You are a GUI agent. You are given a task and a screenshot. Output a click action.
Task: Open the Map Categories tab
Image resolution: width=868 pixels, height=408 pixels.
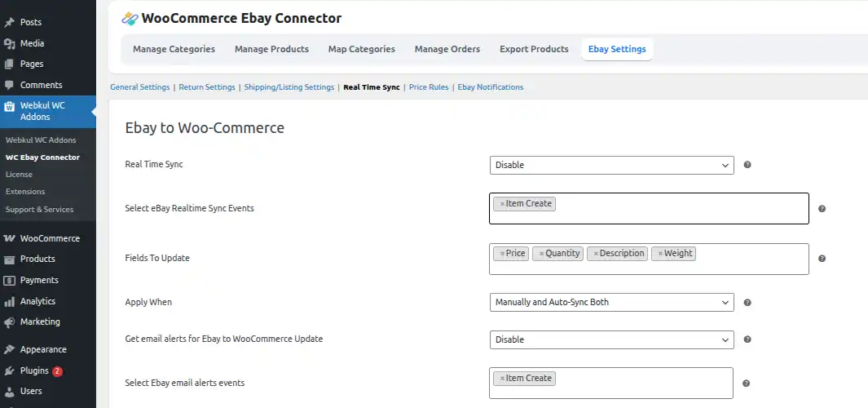[361, 49]
